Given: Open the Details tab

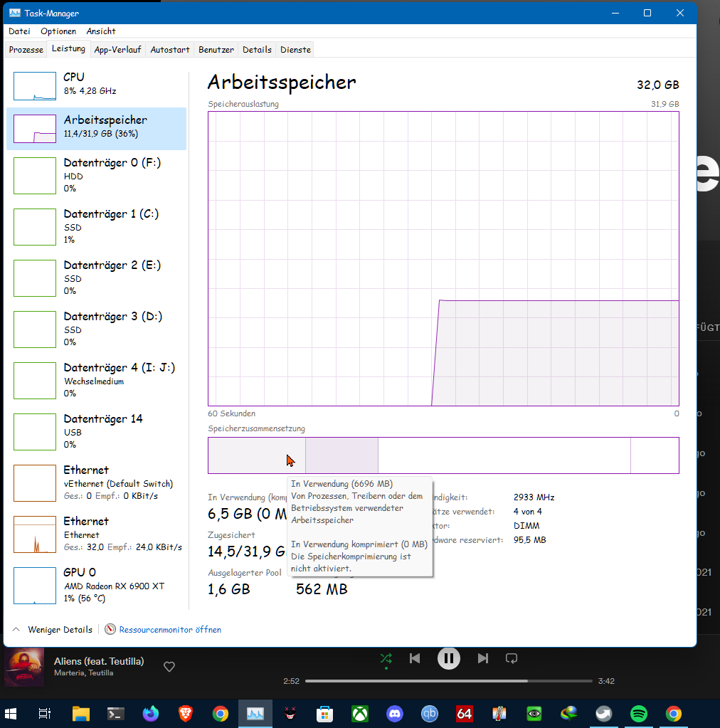Looking at the screenshot, I should click(257, 50).
